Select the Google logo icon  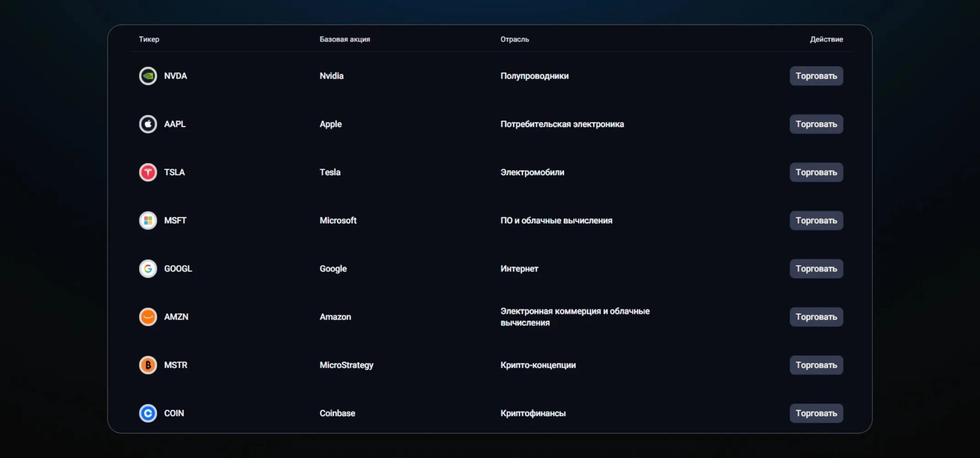pyautogui.click(x=148, y=269)
